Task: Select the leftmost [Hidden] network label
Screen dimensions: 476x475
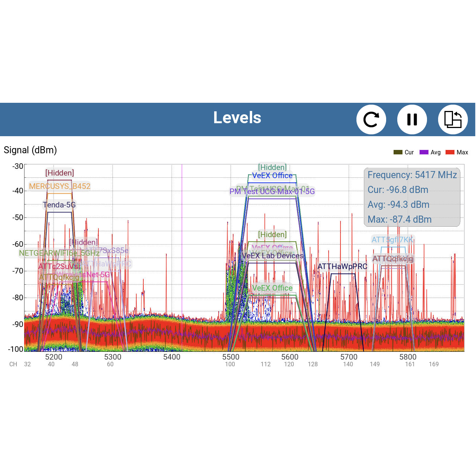Action: click(60, 173)
